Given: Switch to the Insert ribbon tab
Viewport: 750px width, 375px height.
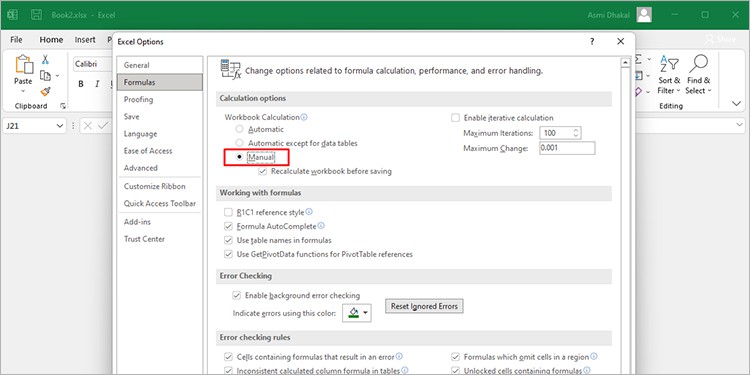Looking at the screenshot, I should [x=85, y=40].
